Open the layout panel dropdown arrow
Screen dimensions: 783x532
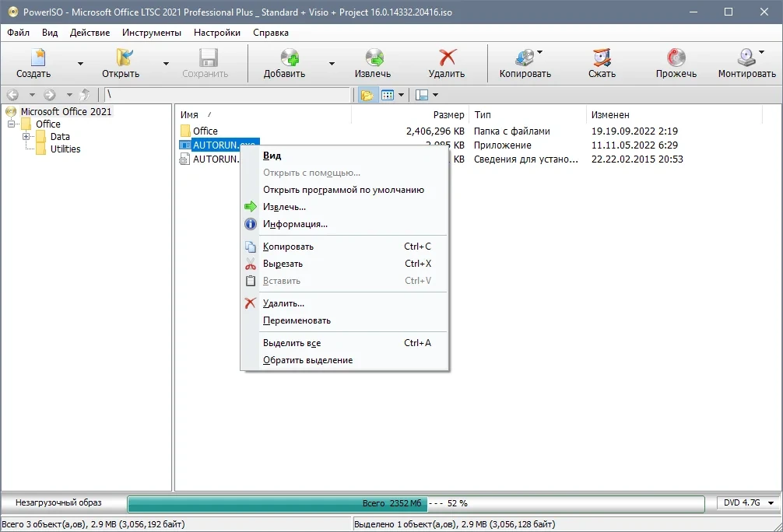435,95
